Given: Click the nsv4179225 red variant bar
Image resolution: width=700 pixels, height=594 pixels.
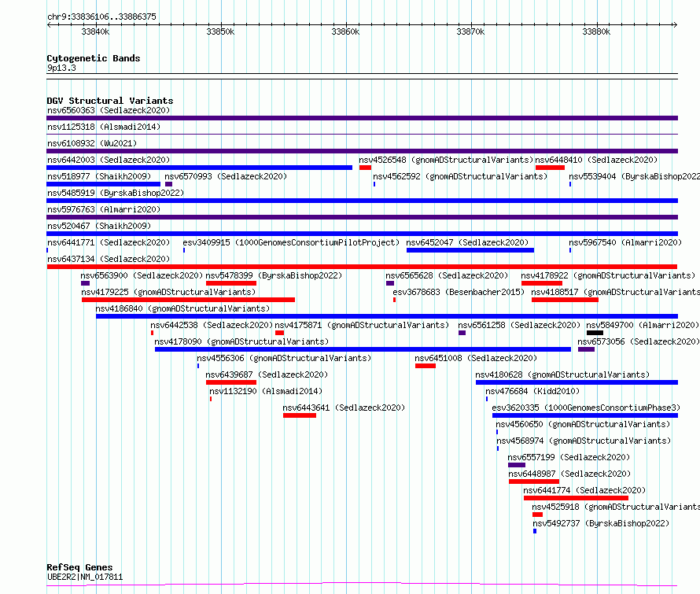Looking at the screenshot, I should point(189,300).
